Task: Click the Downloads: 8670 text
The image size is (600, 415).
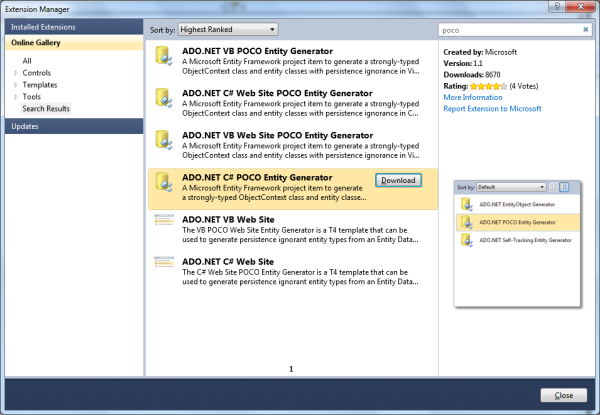Action: click(471, 75)
